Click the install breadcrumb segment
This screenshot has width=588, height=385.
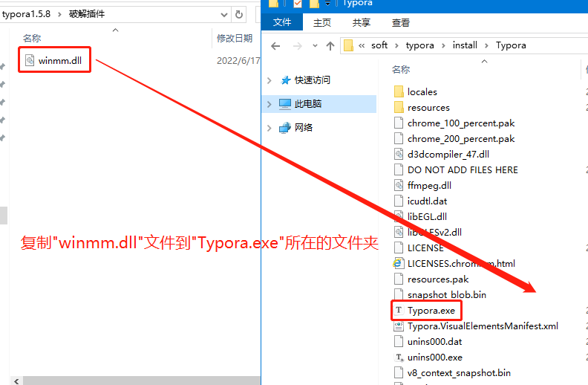(465, 45)
